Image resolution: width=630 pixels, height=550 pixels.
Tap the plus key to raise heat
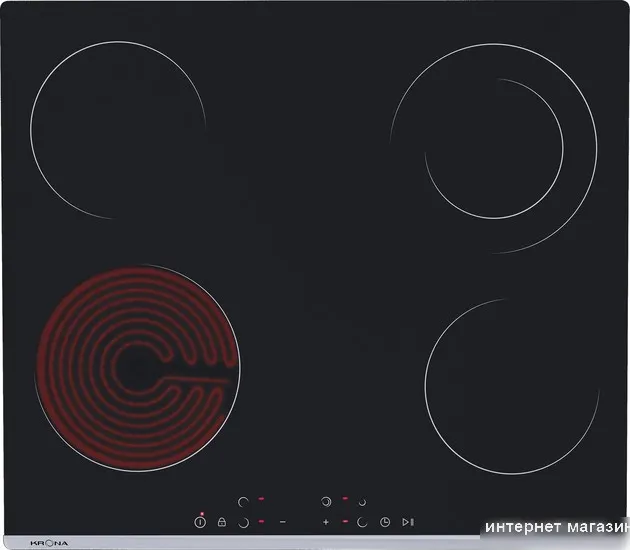tap(326, 522)
